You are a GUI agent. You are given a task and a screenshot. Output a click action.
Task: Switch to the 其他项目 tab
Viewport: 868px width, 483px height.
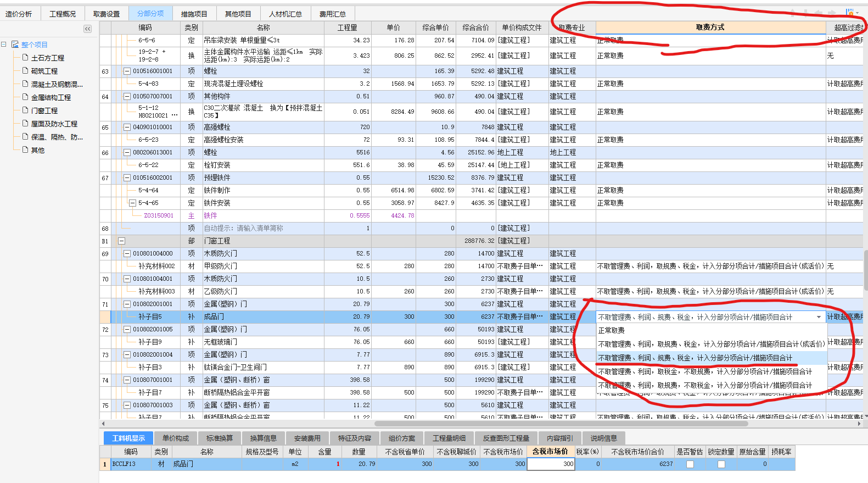[238, 14]
